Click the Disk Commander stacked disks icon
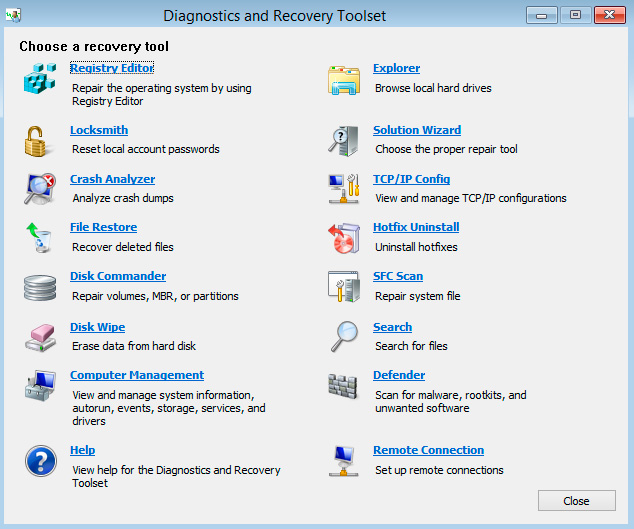This screenshot has height=529, width=634. tap(41, 286)
